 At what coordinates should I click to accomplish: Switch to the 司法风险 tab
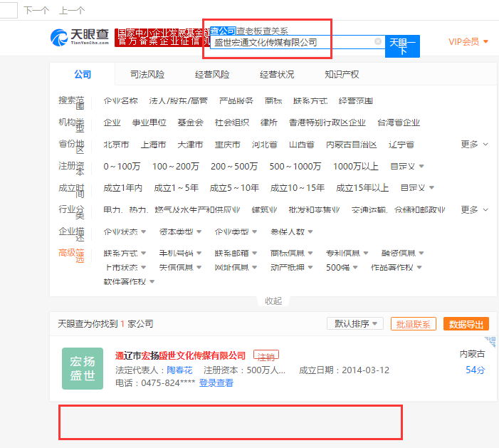click(147, 75)
